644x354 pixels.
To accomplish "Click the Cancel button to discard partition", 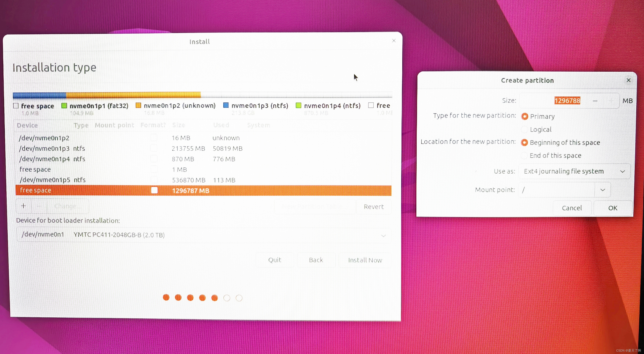I will (x=572, y=208).
